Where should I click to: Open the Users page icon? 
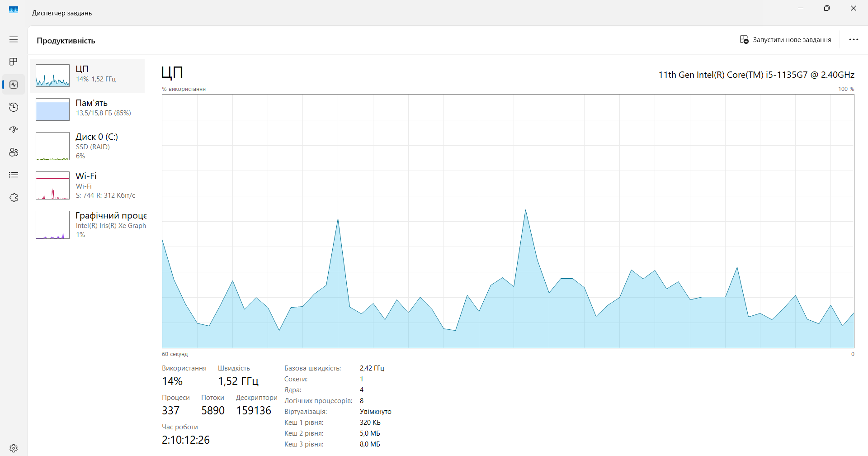pos(14,152)
